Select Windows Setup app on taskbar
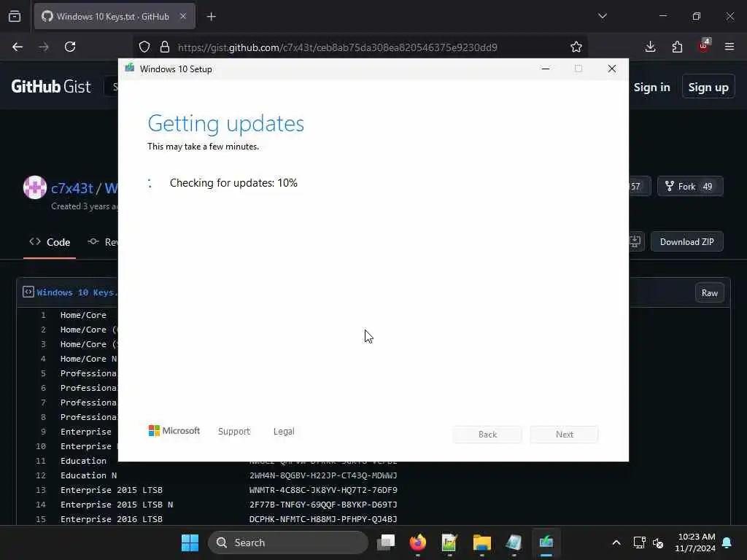The width and height of the screenshot is (747, 560). [x=546, y=542]
